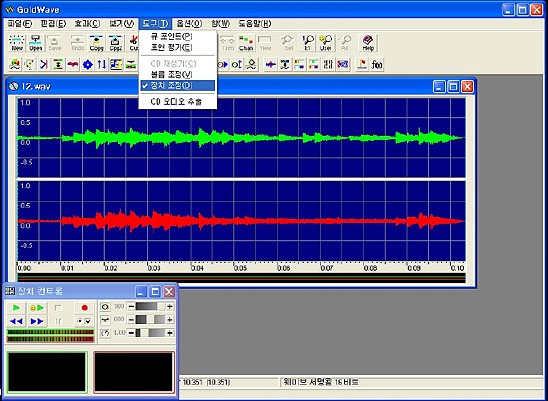The height and width of the screenshot is (401, 548).
Task: Click the red right channel waveform
Action: click(241, 221)
